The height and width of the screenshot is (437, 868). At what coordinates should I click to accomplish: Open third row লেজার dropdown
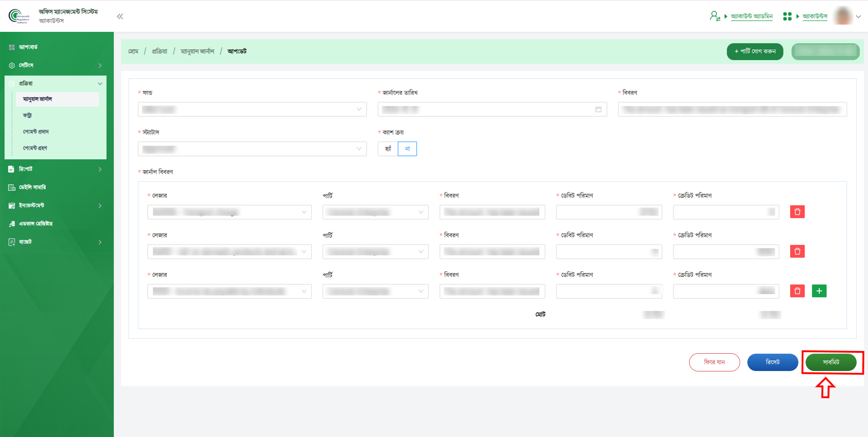(229, 291)
